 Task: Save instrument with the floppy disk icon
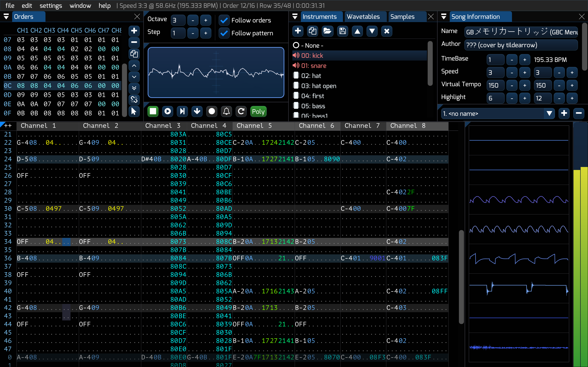point(342,31)
